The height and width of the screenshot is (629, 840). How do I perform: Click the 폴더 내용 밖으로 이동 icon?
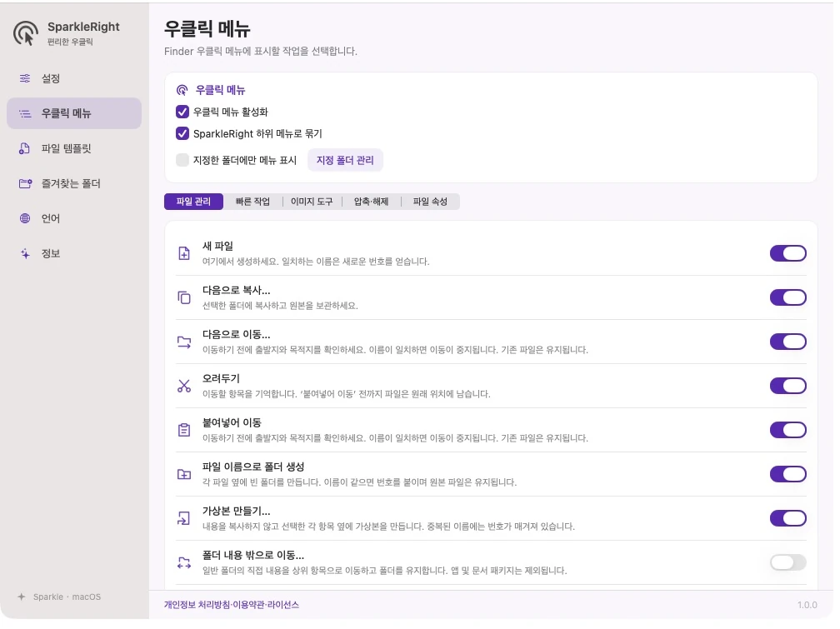coord(183,562)
